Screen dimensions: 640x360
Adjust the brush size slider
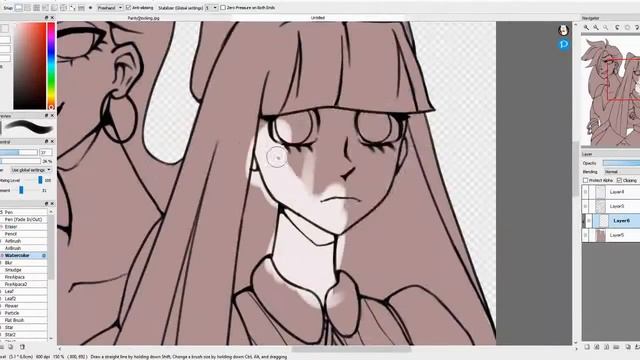click(x=18, y=152)
